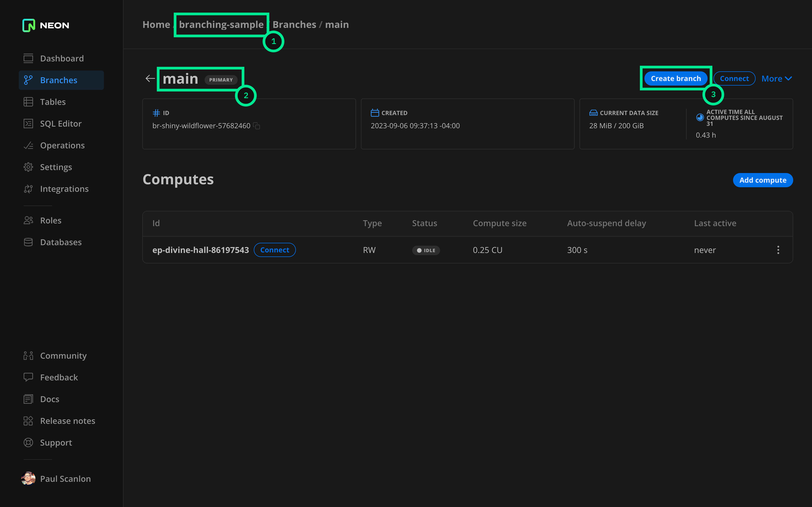Click Paul Scanlon's avatar
The height and width of the screenshot is (507, 812).
click(28, 479)
